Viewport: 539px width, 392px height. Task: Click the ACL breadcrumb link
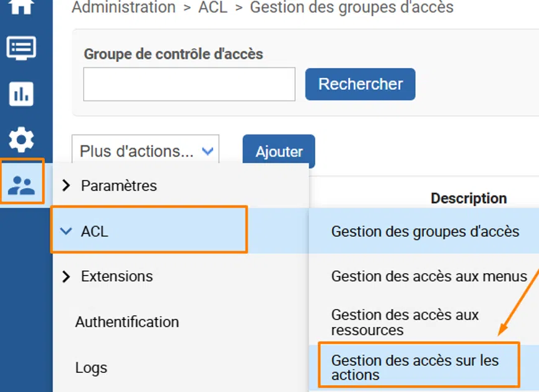[x=213, y=9]
